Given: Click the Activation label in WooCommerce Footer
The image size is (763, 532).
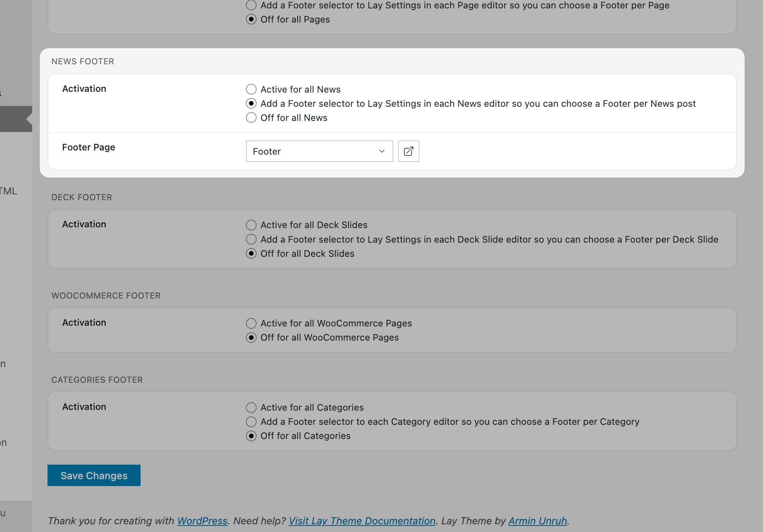Looking at the screenshot, I should coord(84,323).
